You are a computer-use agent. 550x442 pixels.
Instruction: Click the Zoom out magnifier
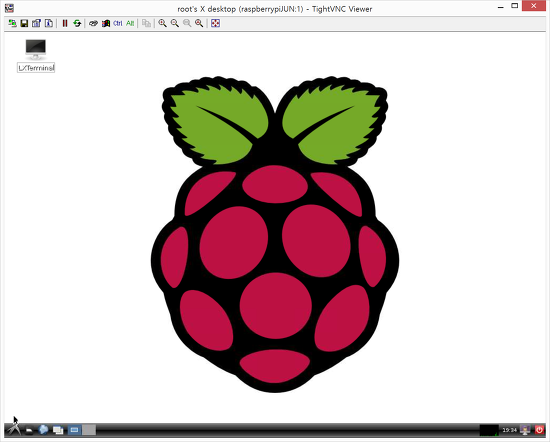point(175,23)
